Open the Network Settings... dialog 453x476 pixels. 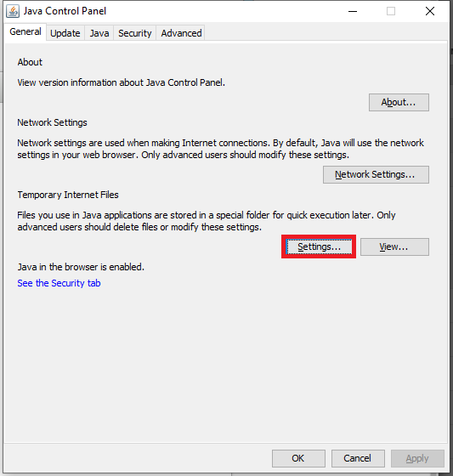click(376, 174)
